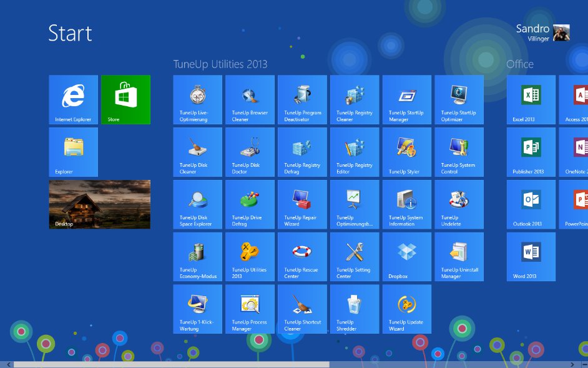Click the right arrow on the horizontal scrollbar
This screenshot has width=588, height=368.
[572, 364]
